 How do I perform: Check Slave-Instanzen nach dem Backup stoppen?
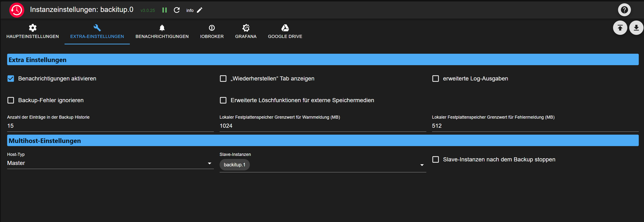(435, 160)
